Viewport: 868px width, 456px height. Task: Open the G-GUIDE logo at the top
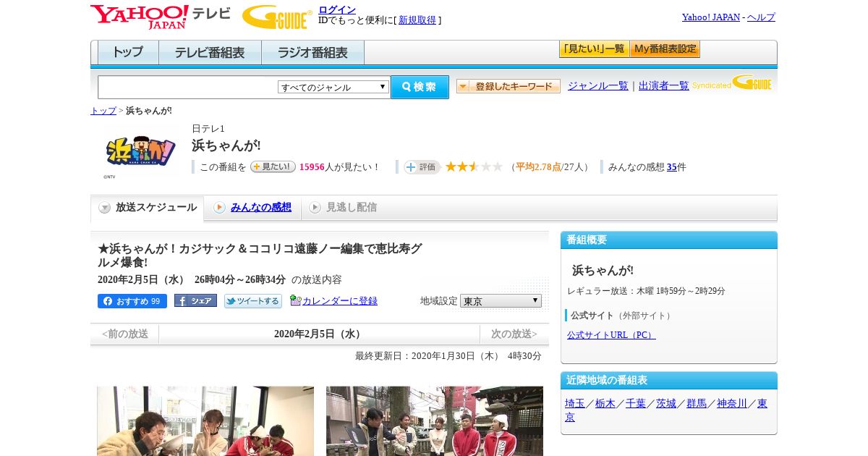[x=277, y=17]
